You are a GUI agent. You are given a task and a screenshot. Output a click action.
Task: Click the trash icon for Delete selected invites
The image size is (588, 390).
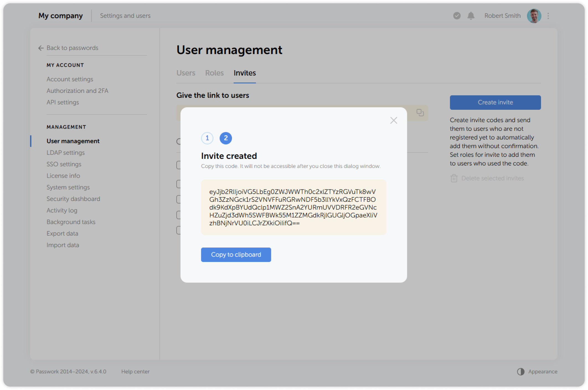(x=454, y=178)
